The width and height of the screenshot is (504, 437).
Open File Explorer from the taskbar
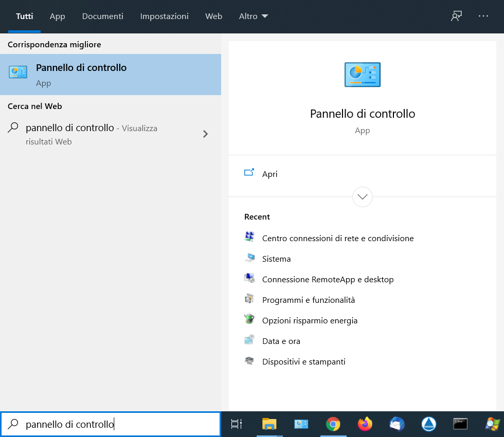(x=269, y=424)
